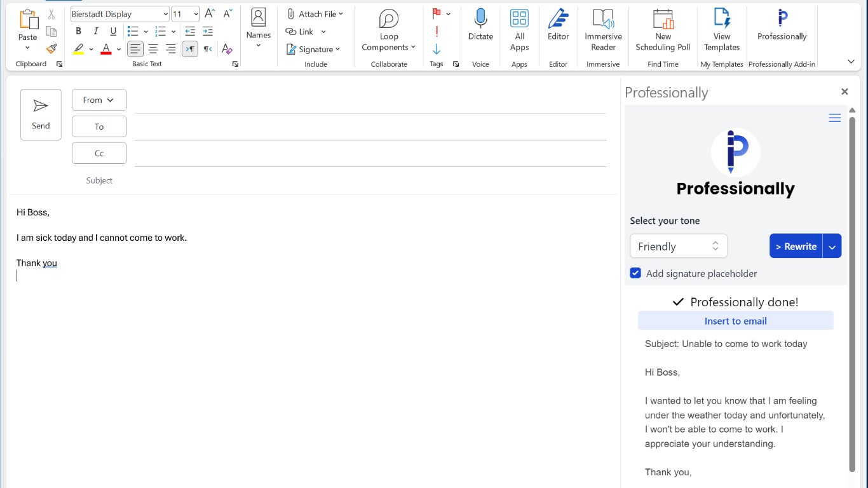Open the From account dropdown
868x488 pixels.
coord(99,100)
